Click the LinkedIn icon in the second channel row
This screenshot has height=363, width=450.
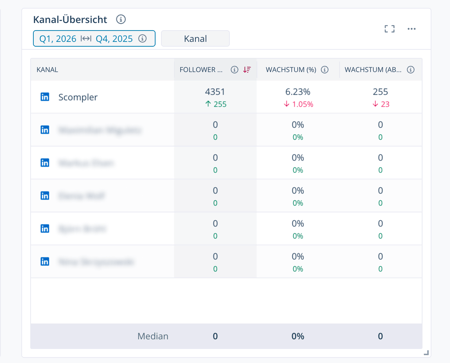pyautogui.click(x=45, y=130)
